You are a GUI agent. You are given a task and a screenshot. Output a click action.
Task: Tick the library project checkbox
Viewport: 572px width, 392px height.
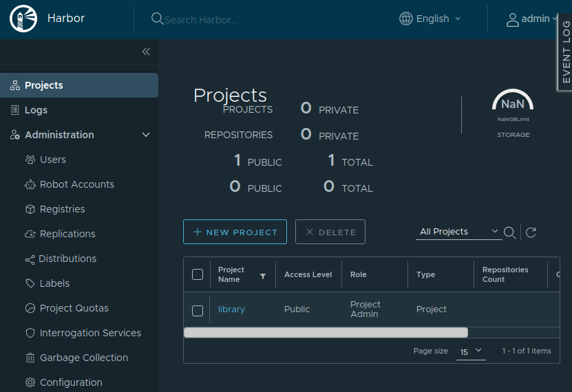pyautogui.click(x=198, y=311)
